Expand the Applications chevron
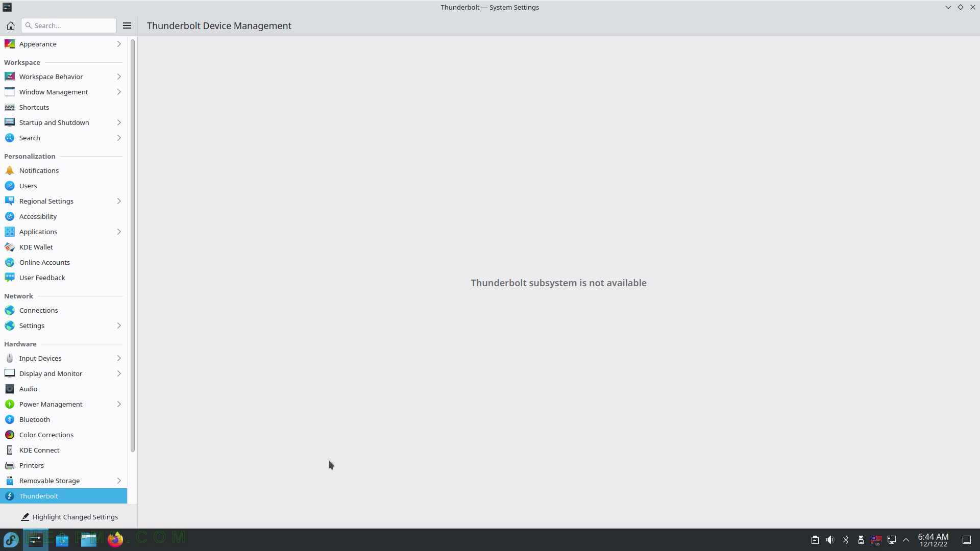This screenshot has width=980, height=551. [x=119, y=232]
